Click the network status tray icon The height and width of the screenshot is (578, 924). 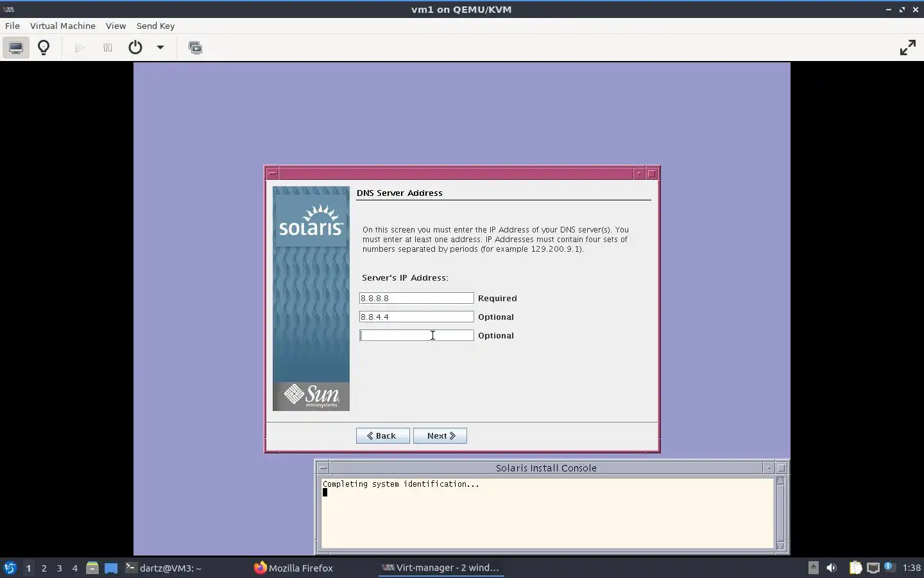pos(873,568)
